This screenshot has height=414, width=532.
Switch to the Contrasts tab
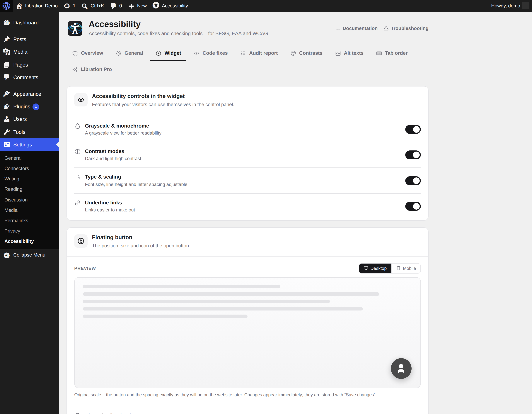click(x=306, y=53)
